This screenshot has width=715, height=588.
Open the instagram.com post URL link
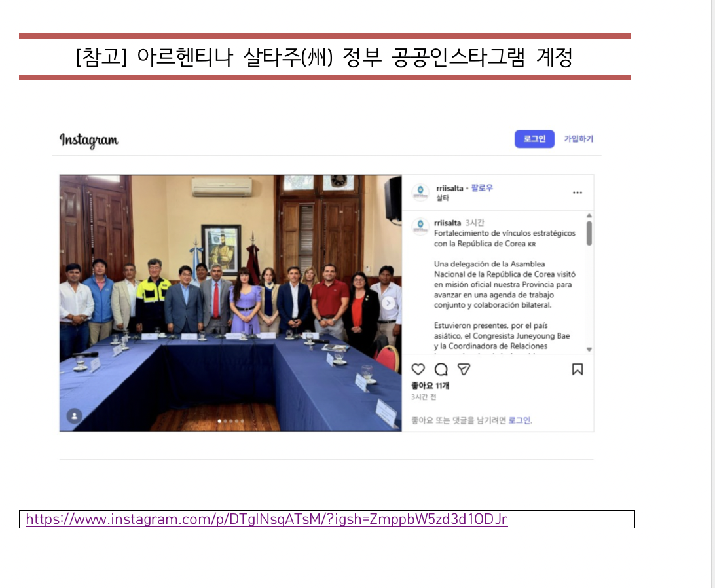266,519
